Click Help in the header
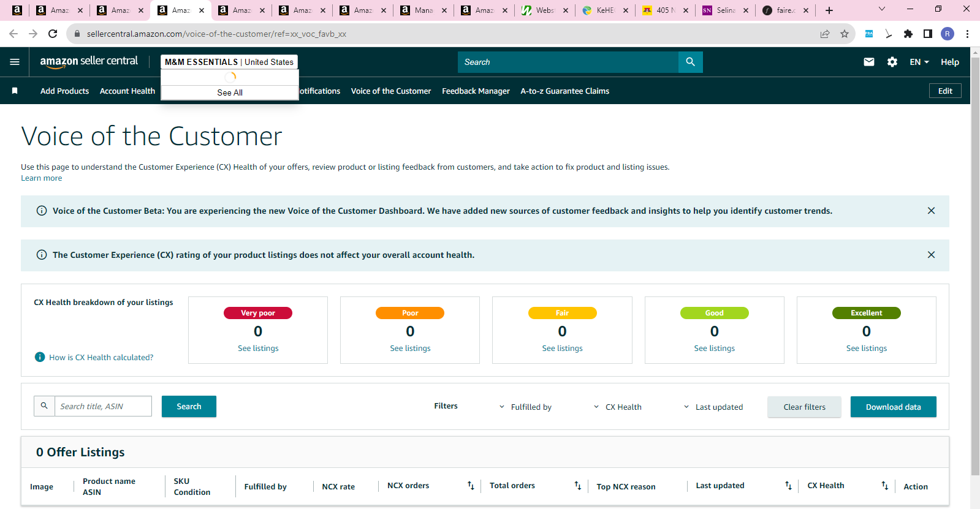The width and height of the screenshot is (980, 509). tap(950, 62)
